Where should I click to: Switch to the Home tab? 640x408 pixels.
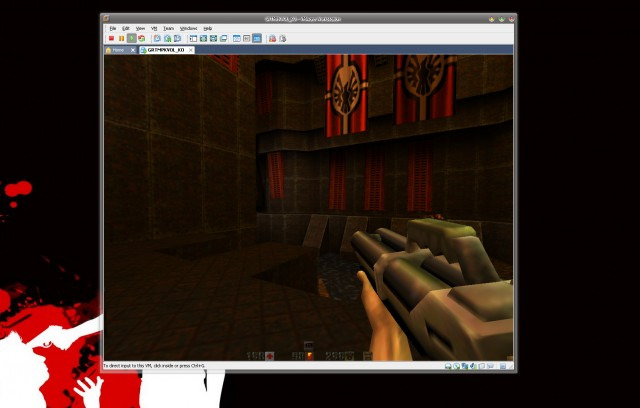tap(121, 50)
